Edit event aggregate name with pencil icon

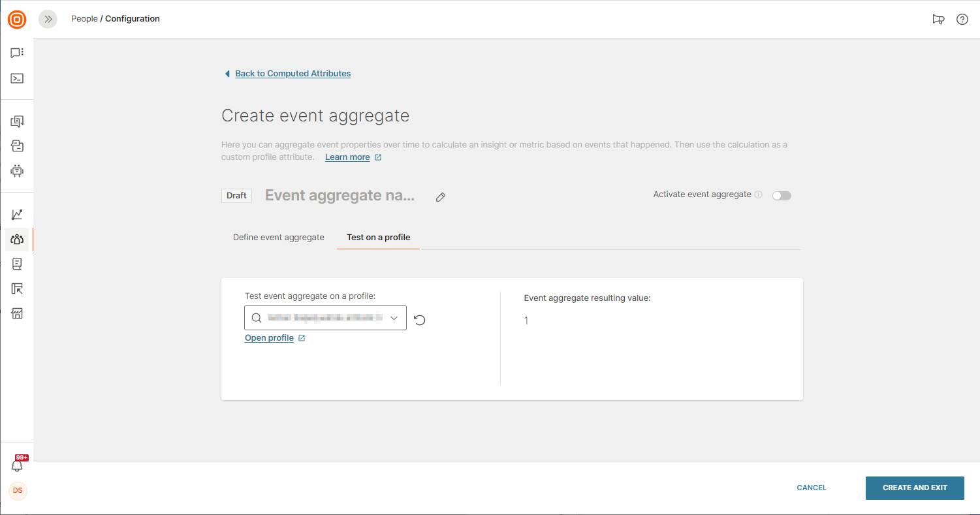point(441,197)
